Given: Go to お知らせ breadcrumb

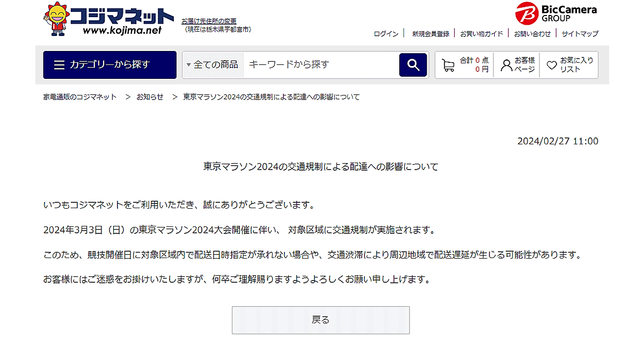Looking at the screenshot, I should coord(150,97).
